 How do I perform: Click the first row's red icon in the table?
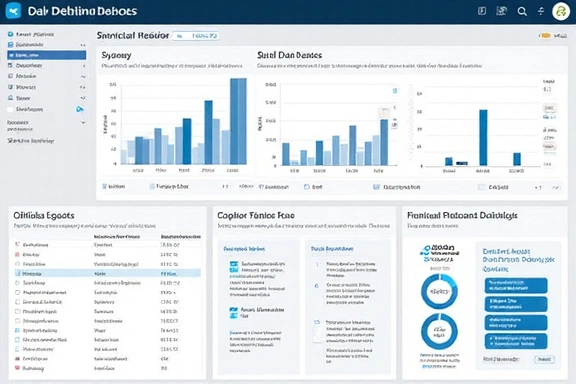tap(17, 244)
